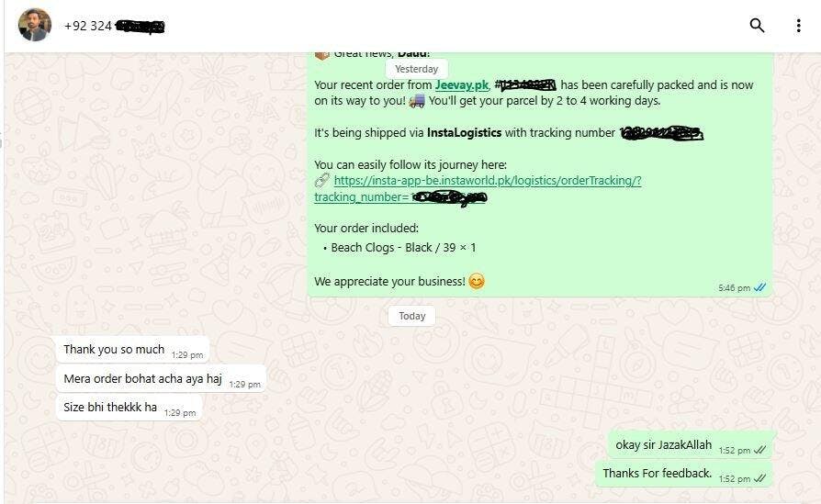This screenshot has height=504, width=821.
Task: Click the ticks on 'okay sir JazakAllah'
Action: pos(759,450)
